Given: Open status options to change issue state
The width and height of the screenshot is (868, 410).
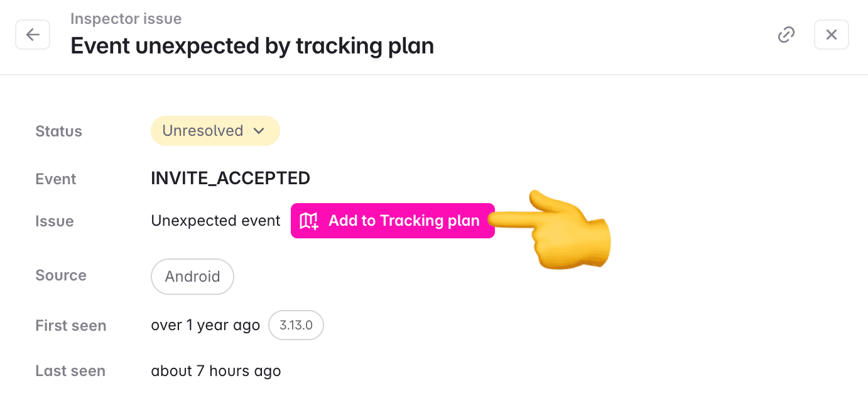Looking at the screenshot, I should point(215,131).
